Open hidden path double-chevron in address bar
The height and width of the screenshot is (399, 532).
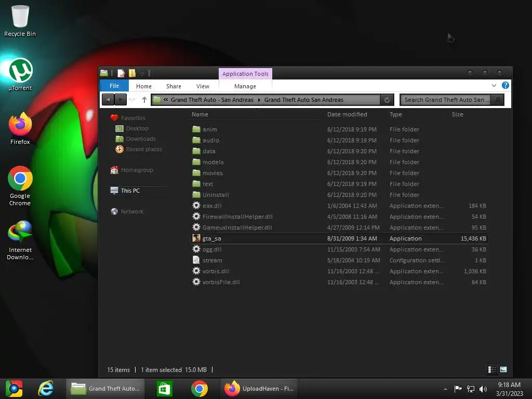[166, 100]
